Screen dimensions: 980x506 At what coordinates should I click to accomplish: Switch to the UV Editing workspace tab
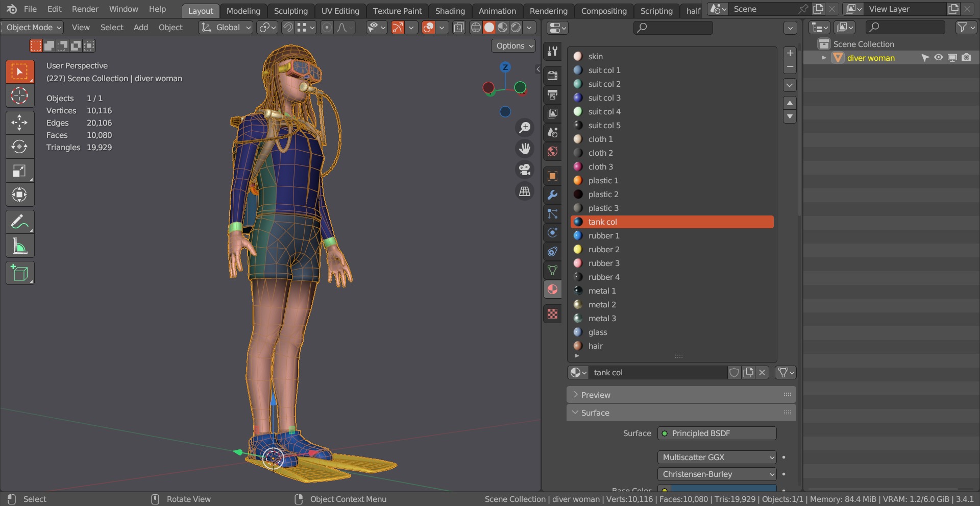[340, 11]
